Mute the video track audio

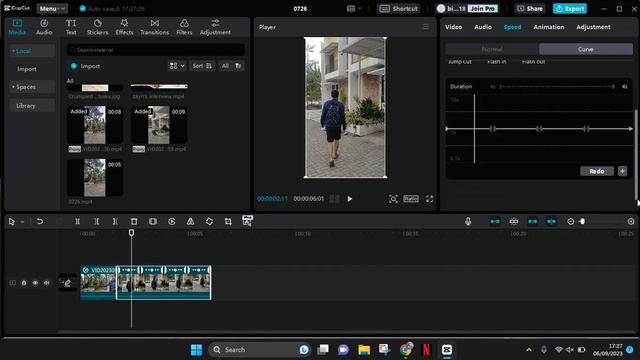47,282
